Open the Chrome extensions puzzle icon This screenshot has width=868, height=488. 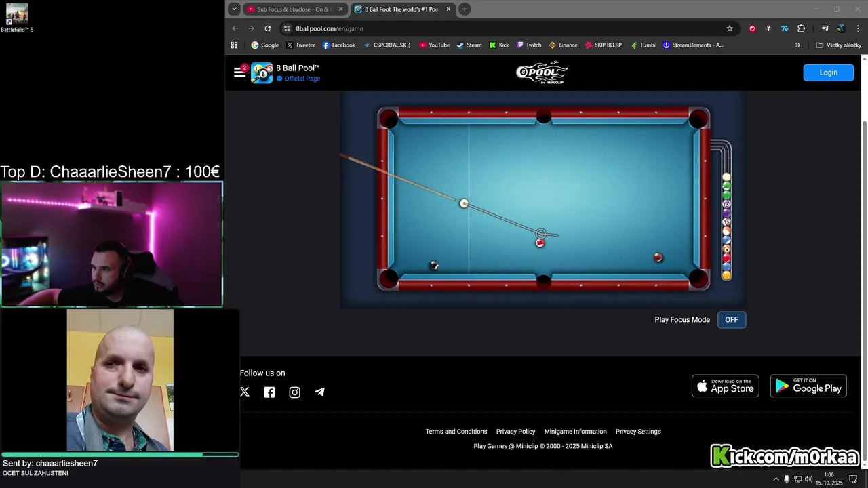[801, 28]
